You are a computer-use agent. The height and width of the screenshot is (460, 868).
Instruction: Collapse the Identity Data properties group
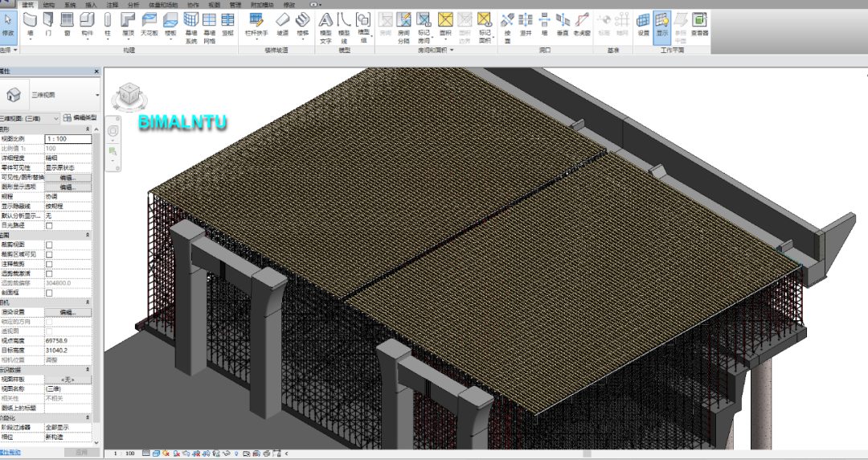(x=88, y=369)
